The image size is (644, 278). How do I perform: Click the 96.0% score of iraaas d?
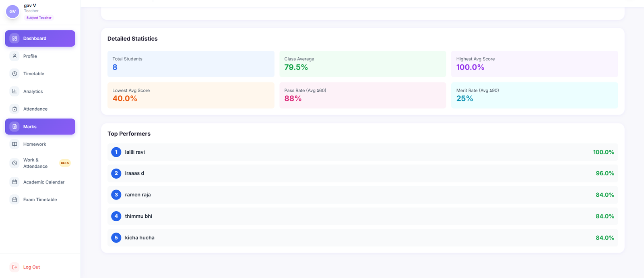point(605,173)
